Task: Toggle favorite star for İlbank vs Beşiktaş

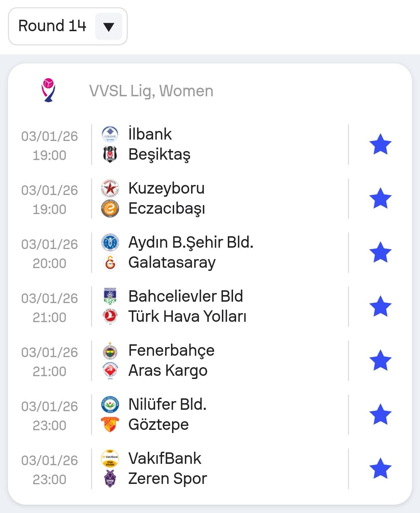Action: 380,144
